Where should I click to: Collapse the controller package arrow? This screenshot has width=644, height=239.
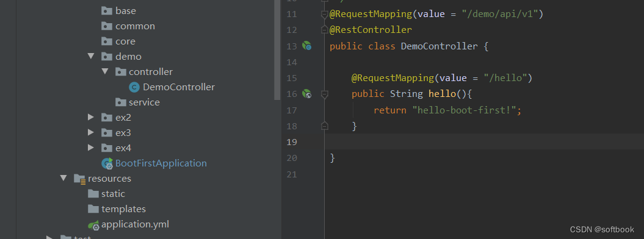[105, 71]
